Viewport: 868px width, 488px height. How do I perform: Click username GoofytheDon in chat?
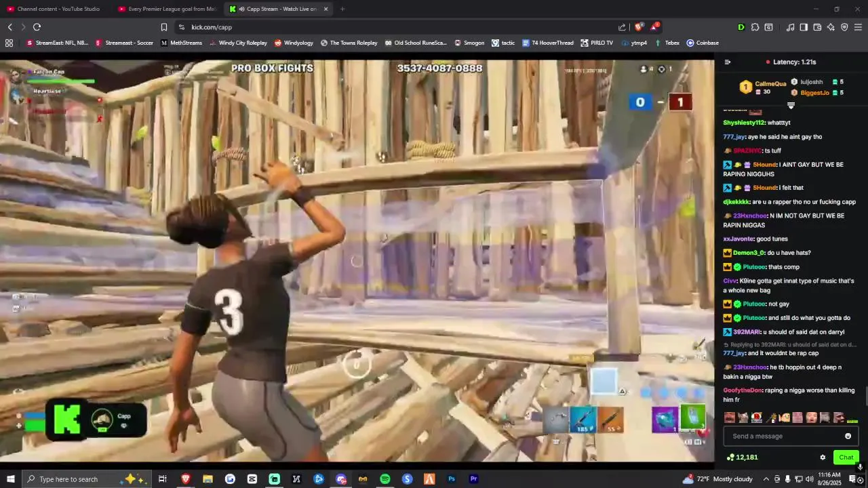point(743,390)
